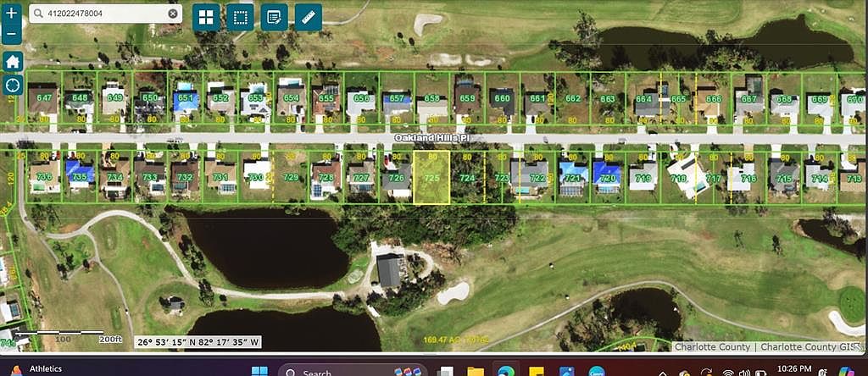
Task: Click the parcel labeled 656
Action: (362, 98)
